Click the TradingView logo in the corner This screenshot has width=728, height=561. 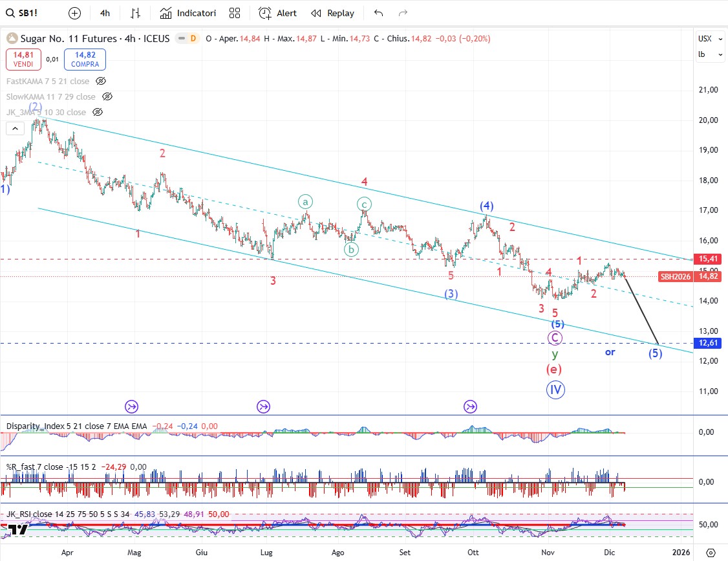(17, 529)
